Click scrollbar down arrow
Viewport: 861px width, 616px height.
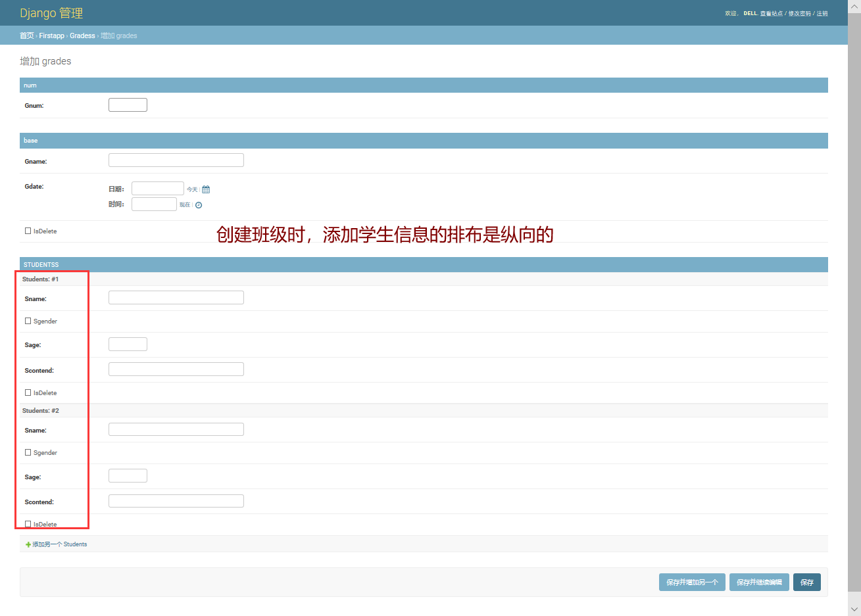(x=854, y=609)
